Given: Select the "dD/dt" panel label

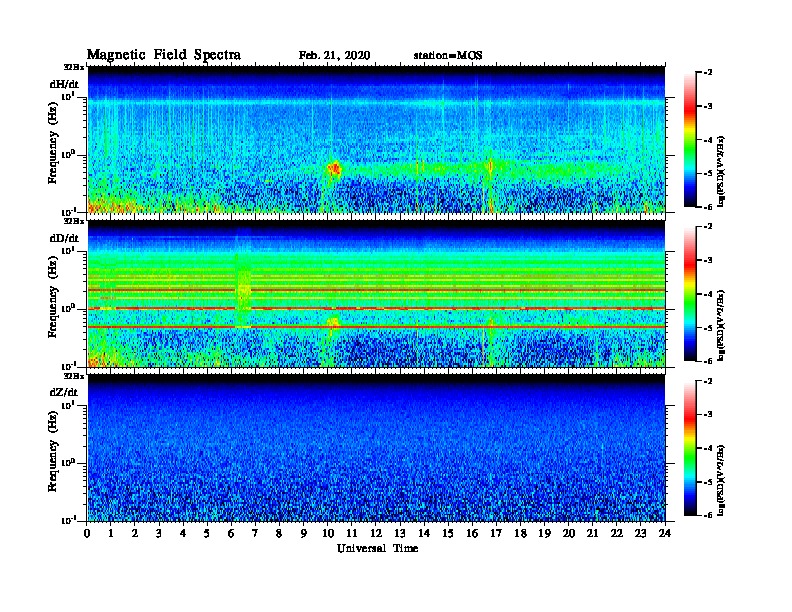Looking at the screenshot, I should [x=64, y=238].
